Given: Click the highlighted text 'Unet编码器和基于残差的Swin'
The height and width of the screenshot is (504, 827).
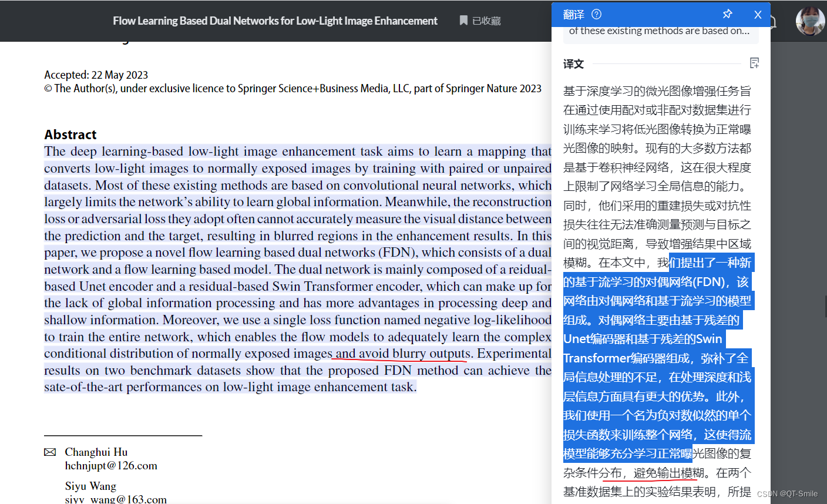Looking at the screenshot, I should pyautogui.click(x=643, y=339).
